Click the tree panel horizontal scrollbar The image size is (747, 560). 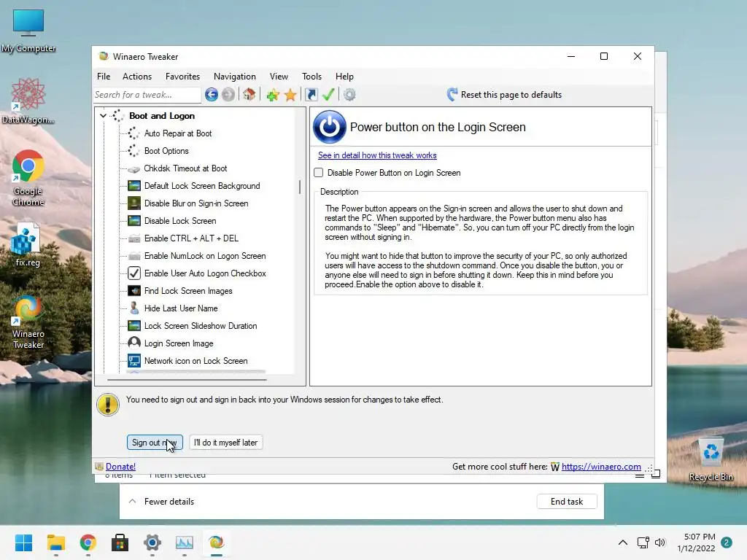[x=187, y=380]
